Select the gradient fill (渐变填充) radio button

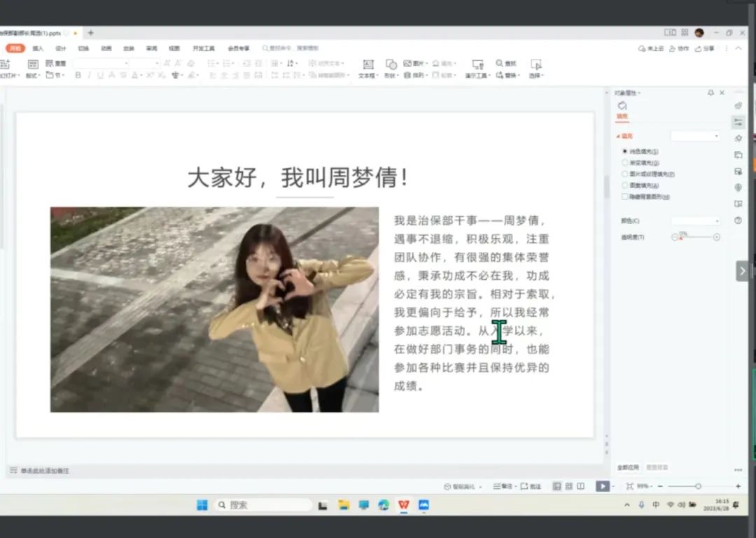click(625, 162)
